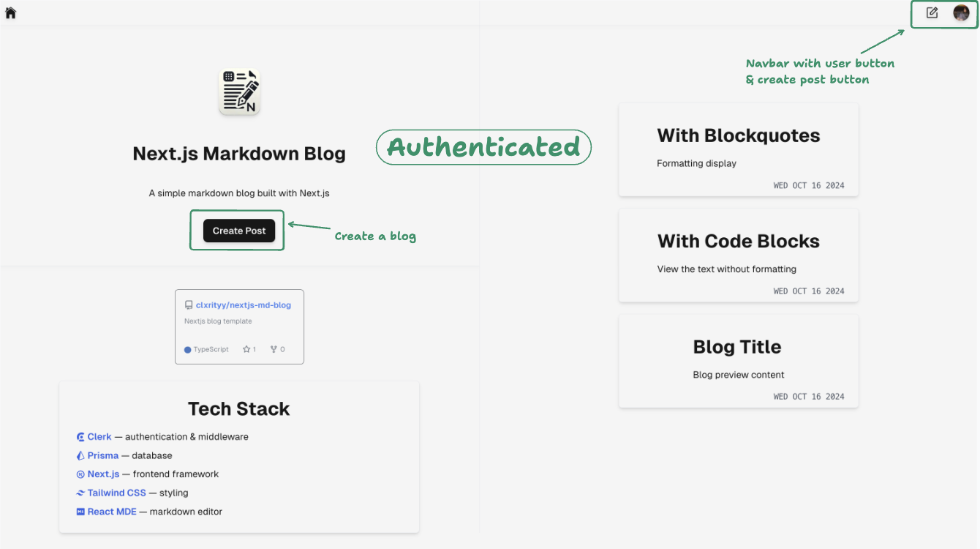Click the Next.js logo icon
The height and width of the screenshot is (549, 980).
(x=80, y=474)
